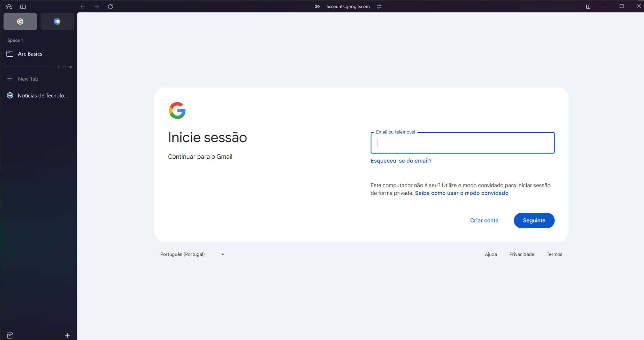The height and width of the screenshot is (340, 644).
Task: Toggle the sidebar panel icon
Action: 23,7
